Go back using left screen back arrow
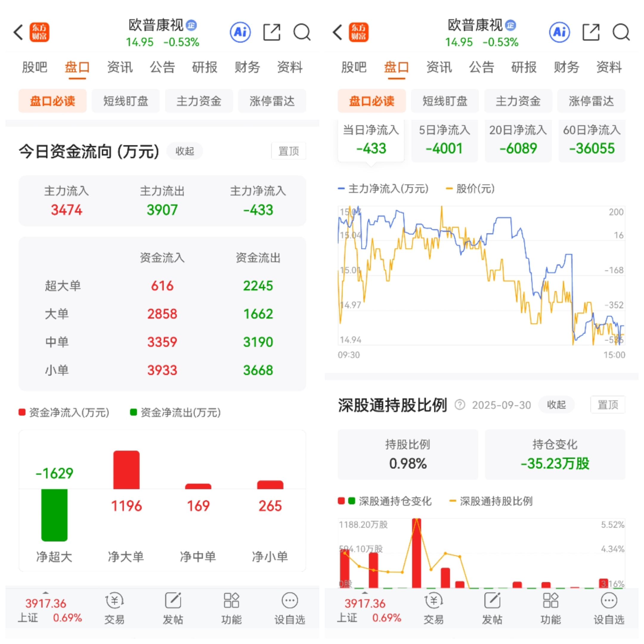 click(x=18, y=32)
